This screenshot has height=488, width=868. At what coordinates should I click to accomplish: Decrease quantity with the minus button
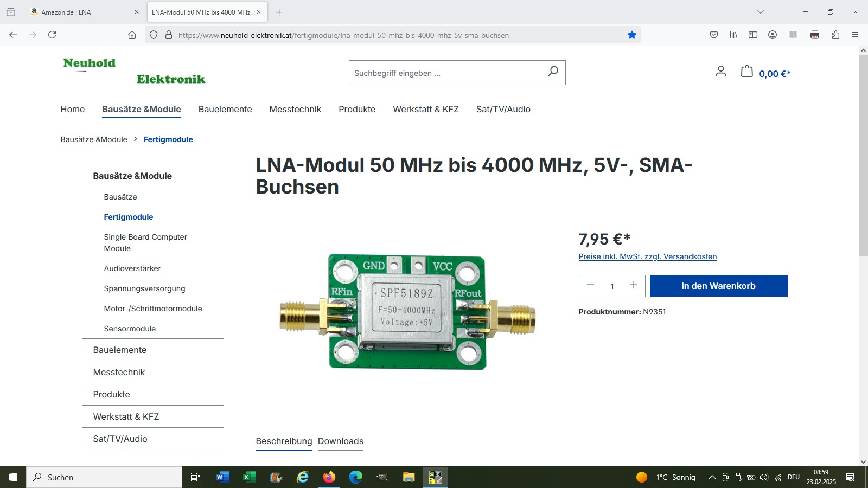pos(590,285)
